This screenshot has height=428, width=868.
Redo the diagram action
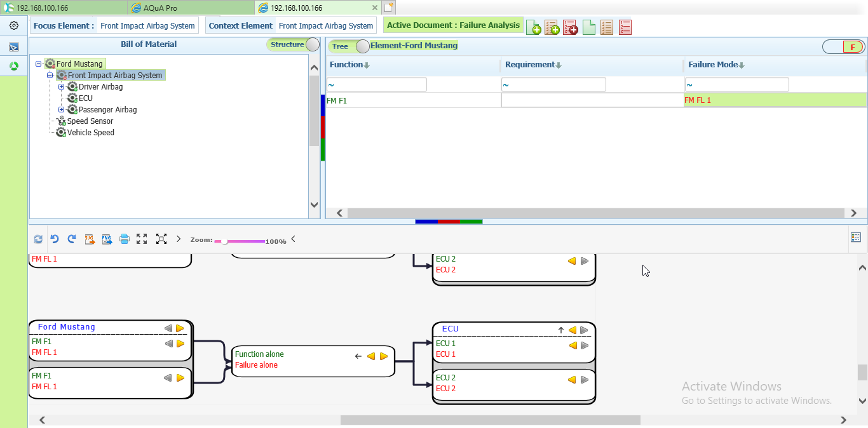pos(72,239)
